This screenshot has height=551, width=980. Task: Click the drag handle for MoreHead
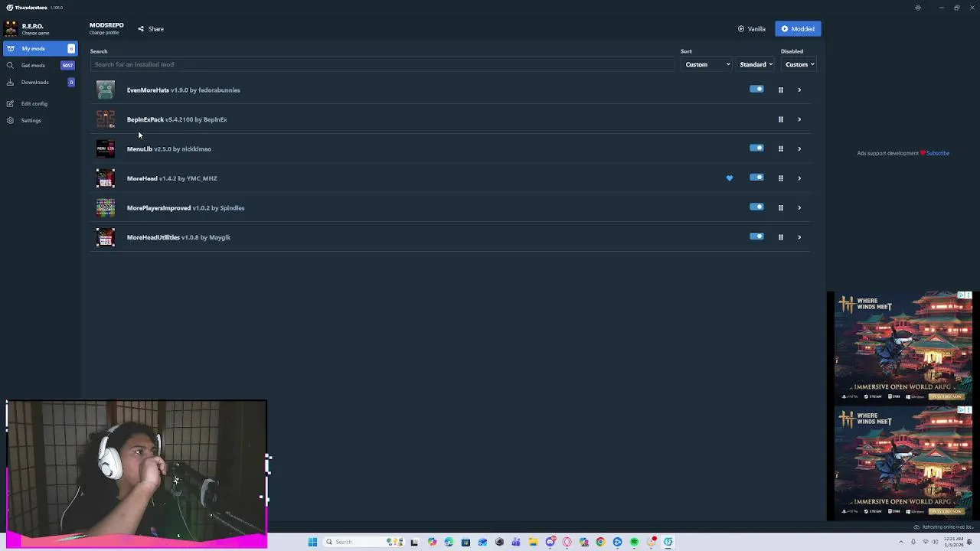click(x=780, y=178)
